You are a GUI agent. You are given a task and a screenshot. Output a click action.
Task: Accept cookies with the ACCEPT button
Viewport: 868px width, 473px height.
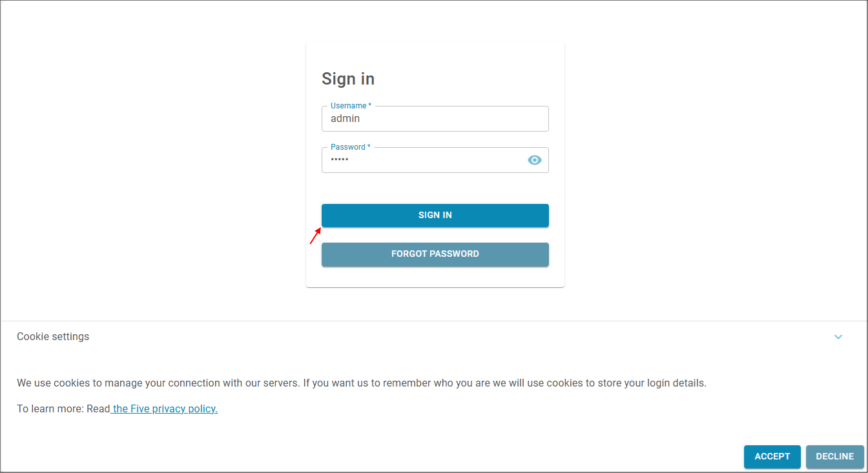772,456
